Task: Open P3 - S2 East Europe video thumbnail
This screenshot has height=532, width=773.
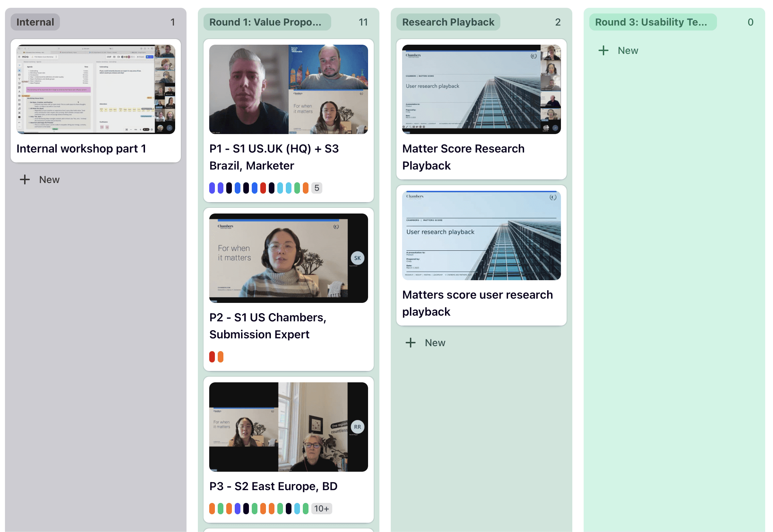Action: click(x=288, y=427)
